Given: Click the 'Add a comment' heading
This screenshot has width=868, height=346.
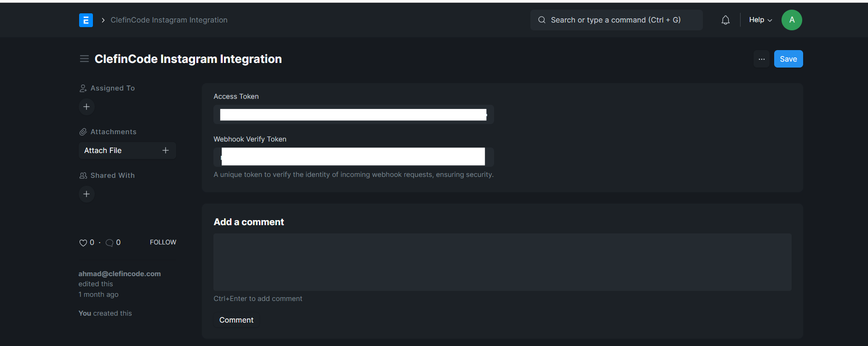Looking at the screenshot, I should tap(248, 222).
